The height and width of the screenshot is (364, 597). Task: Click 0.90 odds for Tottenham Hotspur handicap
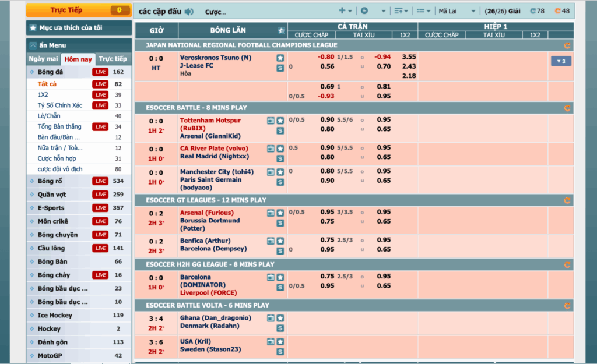click(x=327, y=120)
